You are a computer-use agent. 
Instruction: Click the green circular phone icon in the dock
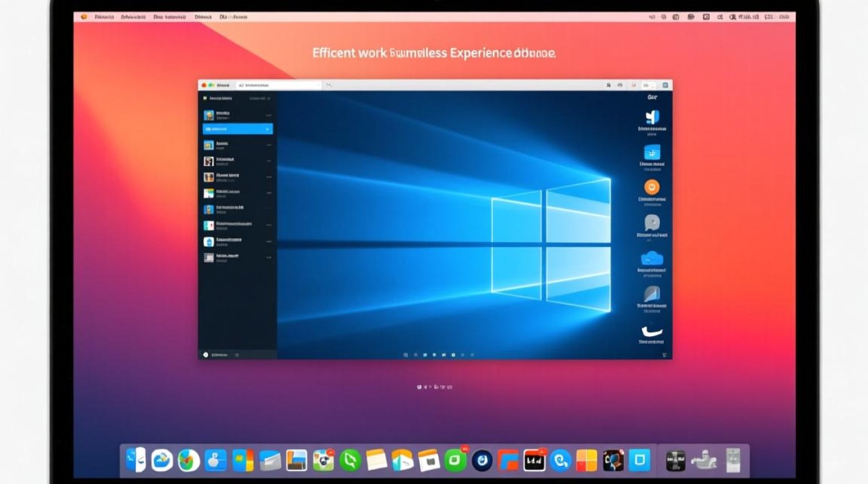coord(350,460)
